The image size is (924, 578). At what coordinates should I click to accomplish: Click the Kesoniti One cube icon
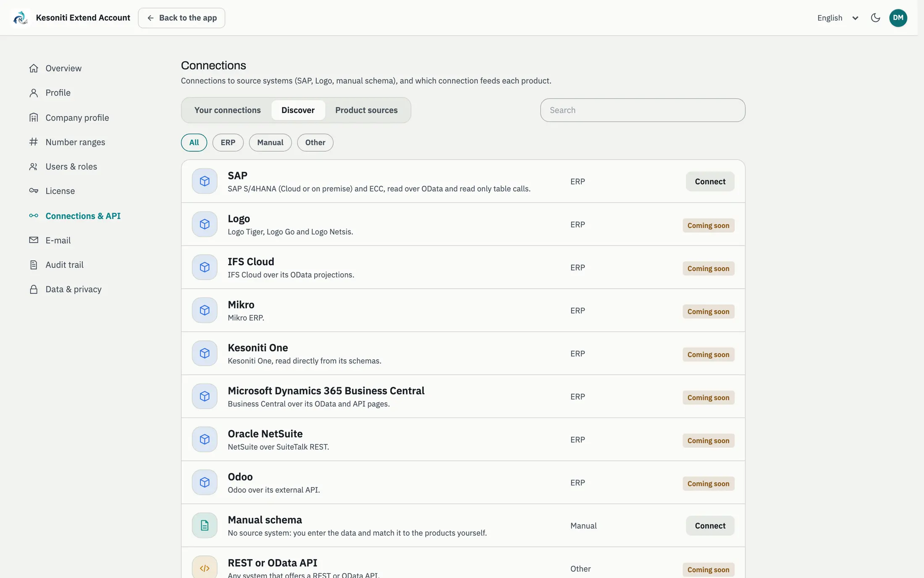point(205,353)
